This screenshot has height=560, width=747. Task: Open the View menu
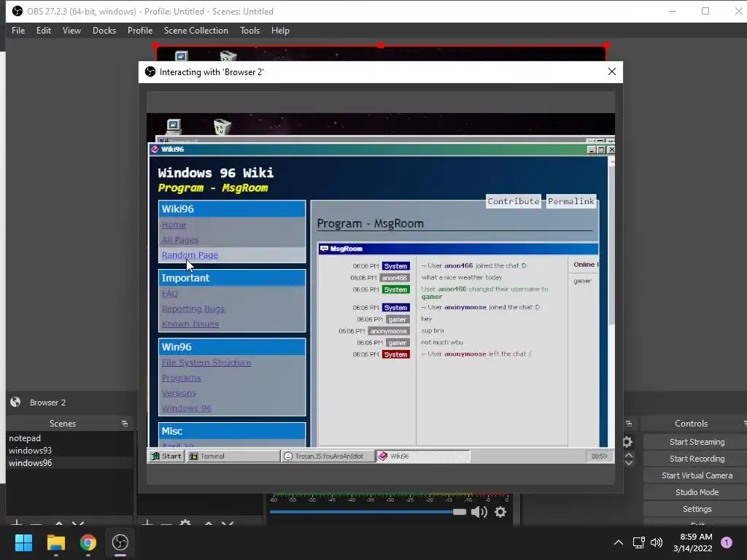pos(71,31)
